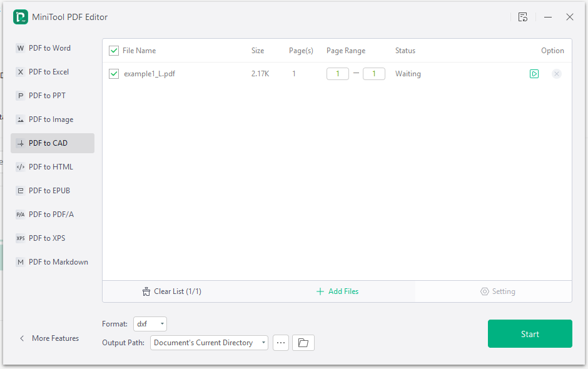Click the green Start button
This screenshot has height=369, width=588.
click(x=530, y=334)
